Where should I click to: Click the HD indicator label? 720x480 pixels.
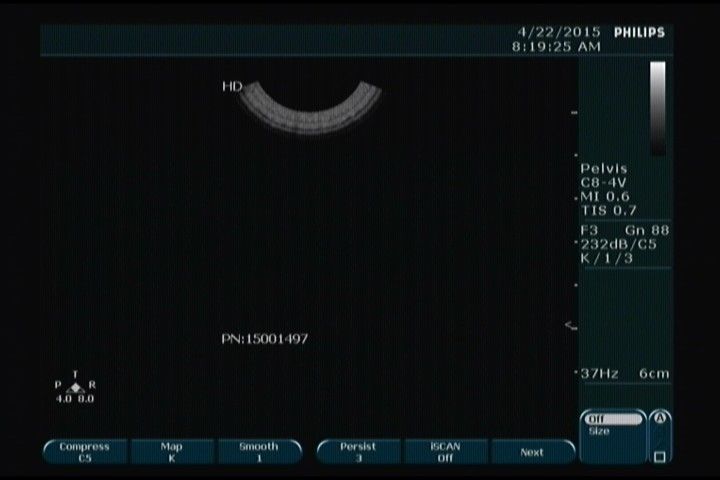coord(231,87)
